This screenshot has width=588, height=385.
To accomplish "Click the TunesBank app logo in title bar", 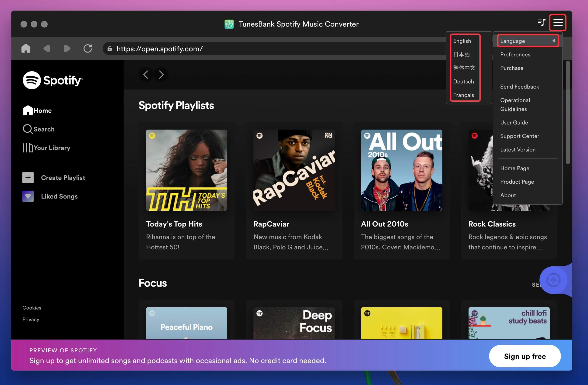I will pos(229,24).
